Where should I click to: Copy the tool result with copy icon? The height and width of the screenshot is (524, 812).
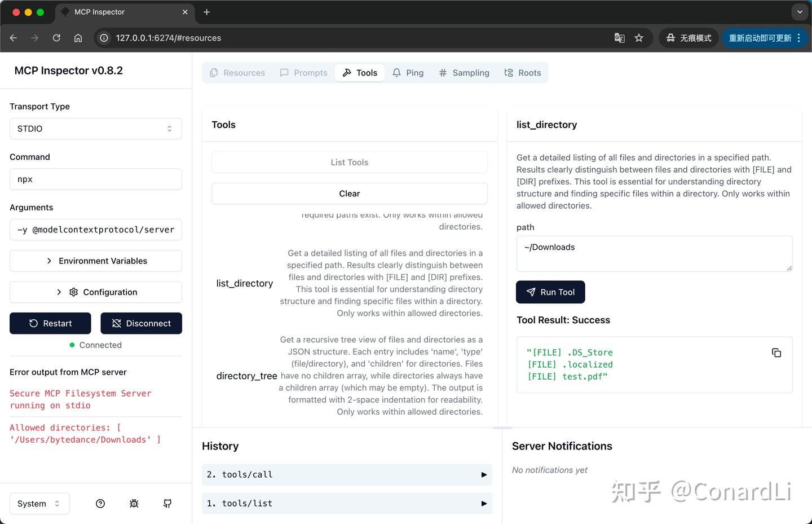(x=776, y=353)
